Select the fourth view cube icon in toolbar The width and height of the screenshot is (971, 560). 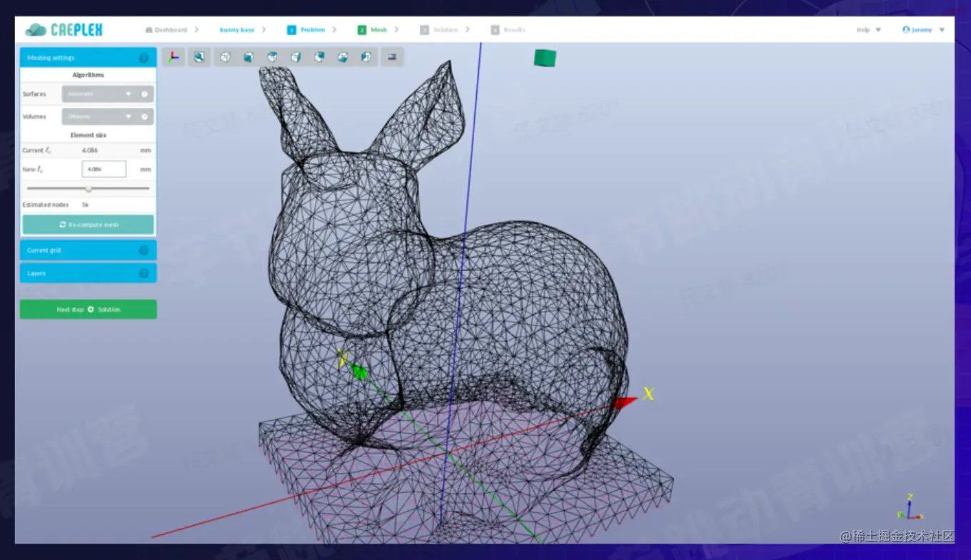click(296, 57)
